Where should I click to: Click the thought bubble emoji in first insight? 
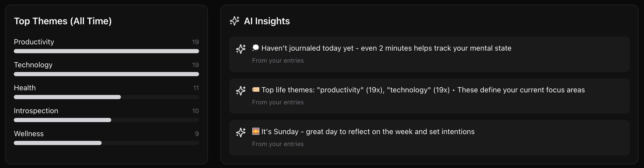(256, 48)
